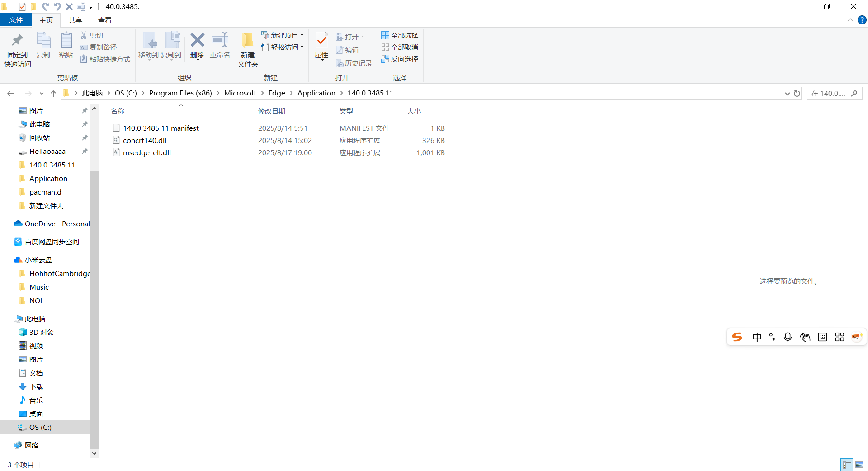Select the concrt140.dll file

point(144,140)
